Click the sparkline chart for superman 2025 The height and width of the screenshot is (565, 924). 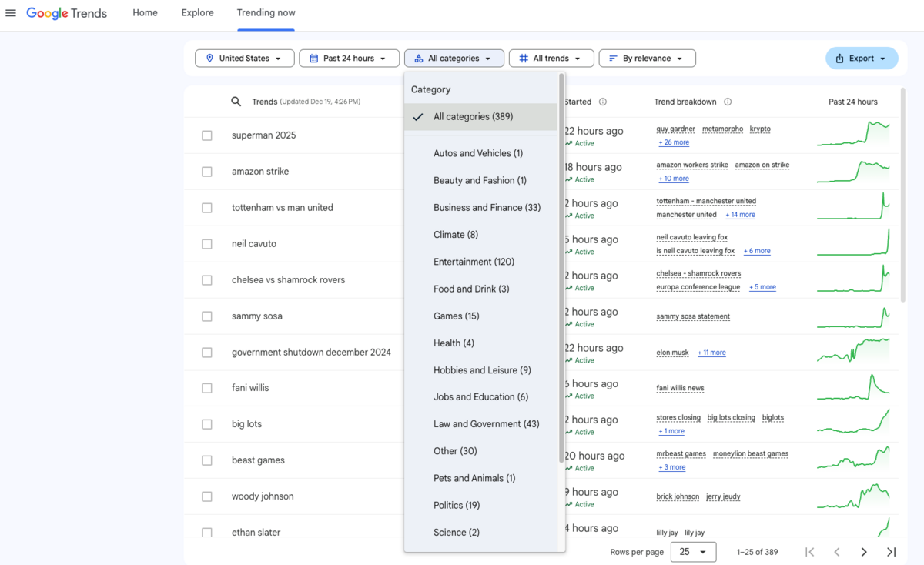tap(853, 134)
